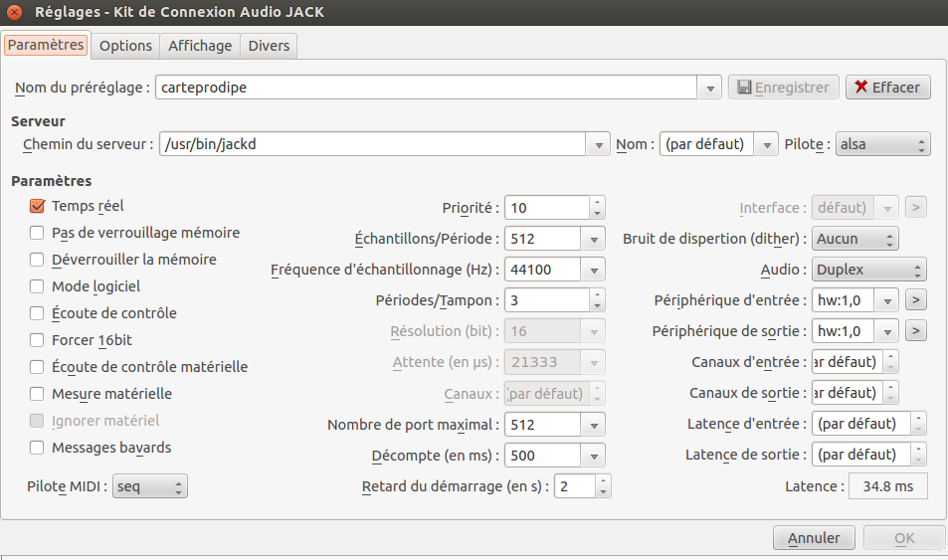Expand the Nom du préréglage dropdown
Image resolution: width=948 pixels, height=560 pixels.
coord(710,88)
